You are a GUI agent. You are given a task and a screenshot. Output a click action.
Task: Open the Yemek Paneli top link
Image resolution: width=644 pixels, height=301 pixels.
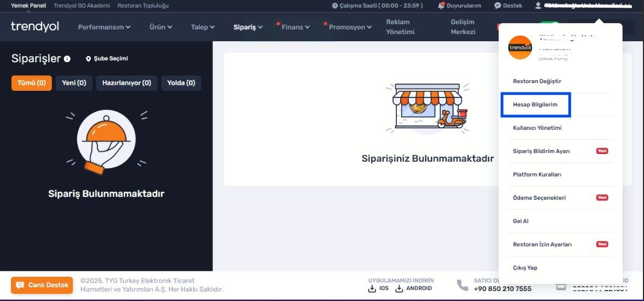pyautogui.click(x=28, y=6)
